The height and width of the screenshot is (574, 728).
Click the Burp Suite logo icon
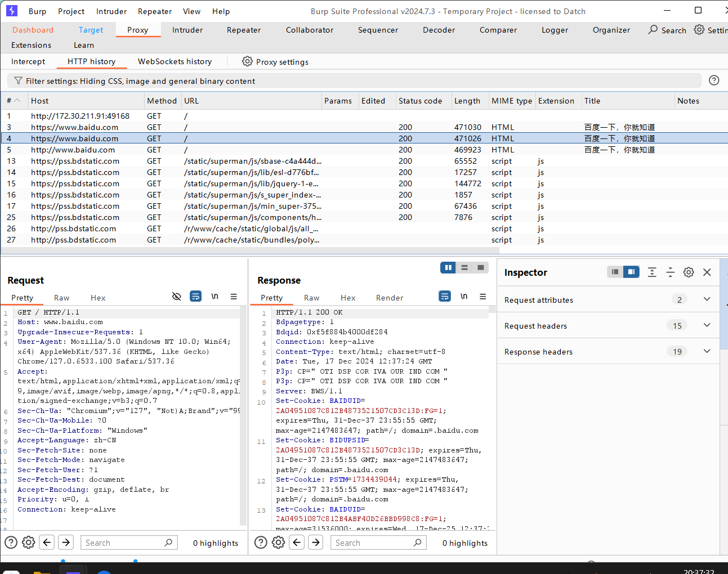point(12,11)
